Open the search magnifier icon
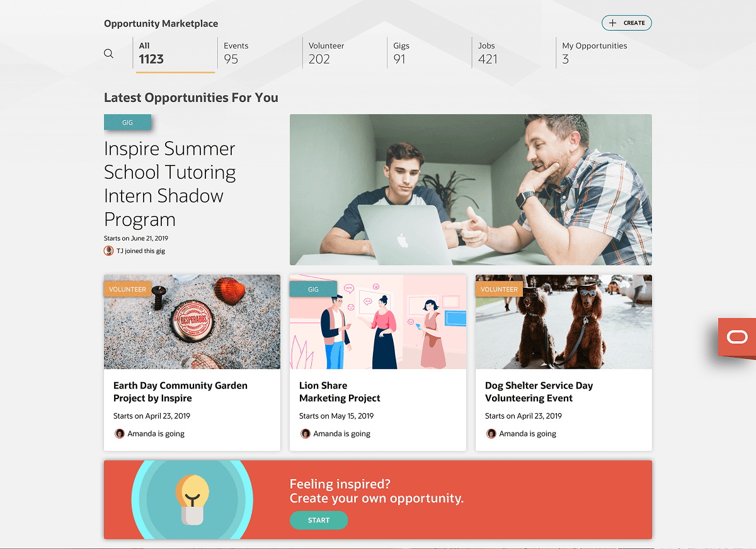 coord(108,54)
